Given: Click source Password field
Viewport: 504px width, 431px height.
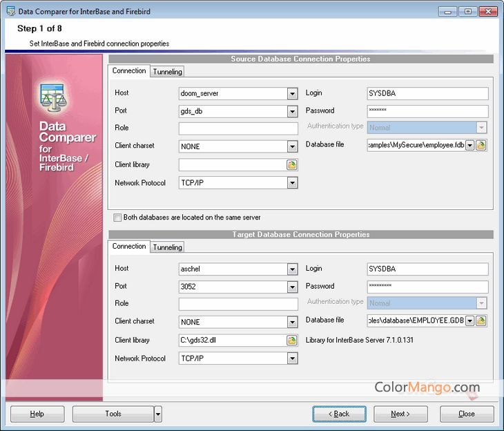Looking at the screenshot, I should [427, 111].
